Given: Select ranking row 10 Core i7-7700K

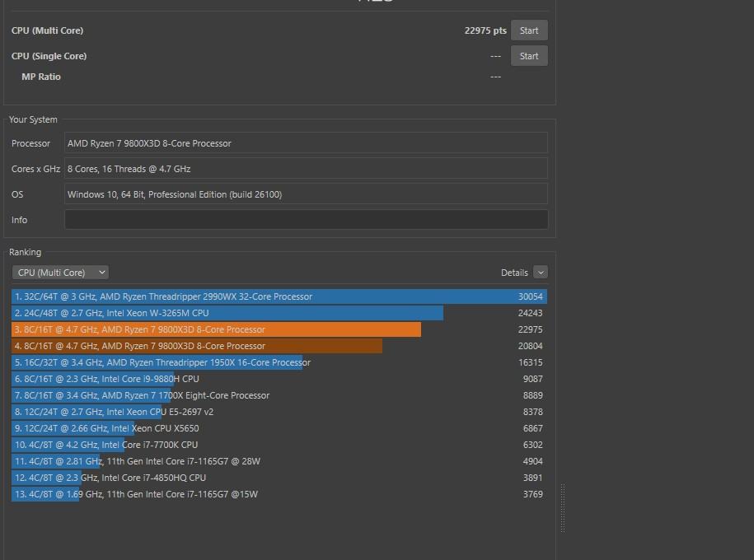Looking at the screenshot, I should coord(279,445).
